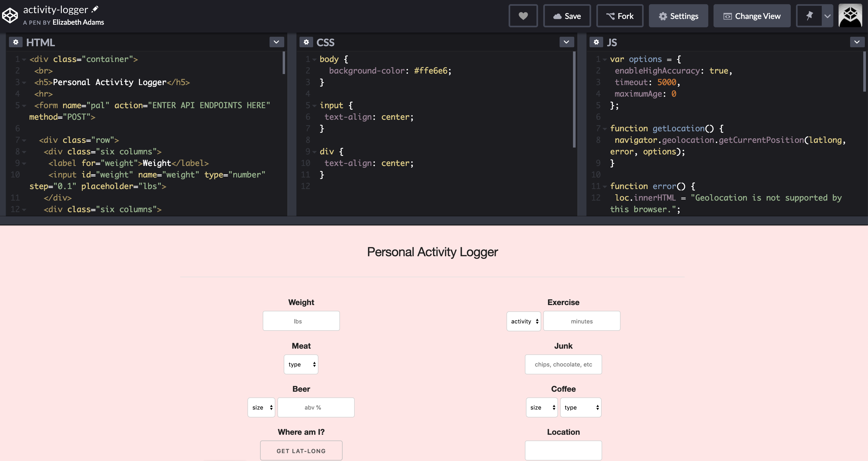The height and width of the screenshot is (461, 868).
Task: Click the Fork tab menu item
Action: (x=620, y=15)
